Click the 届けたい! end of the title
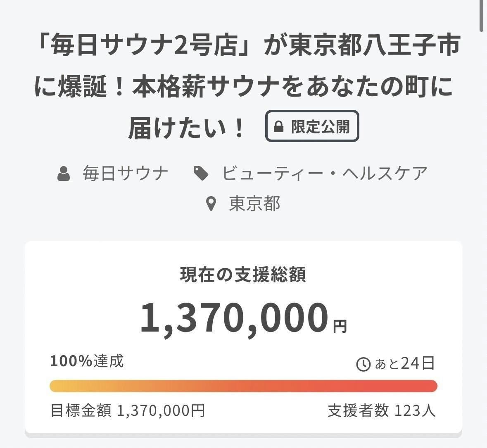 pyautogui.click(x=187, y=127)
